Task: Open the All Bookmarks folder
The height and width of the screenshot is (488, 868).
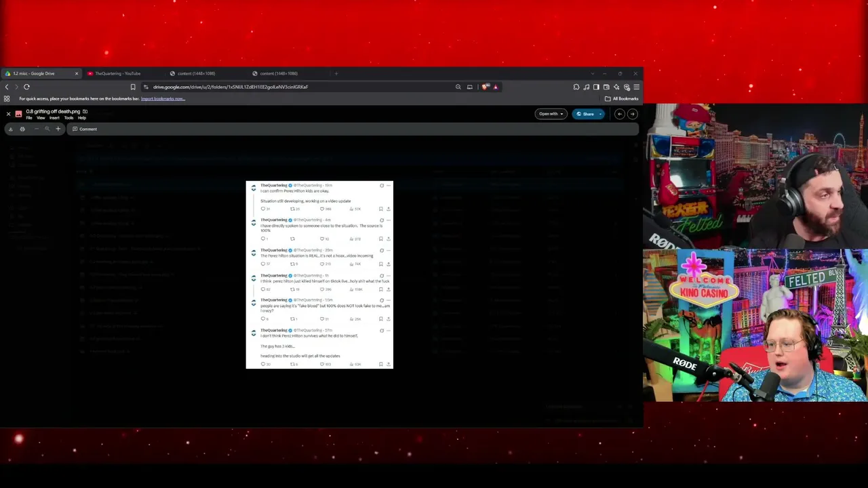Action: (622, 99)
